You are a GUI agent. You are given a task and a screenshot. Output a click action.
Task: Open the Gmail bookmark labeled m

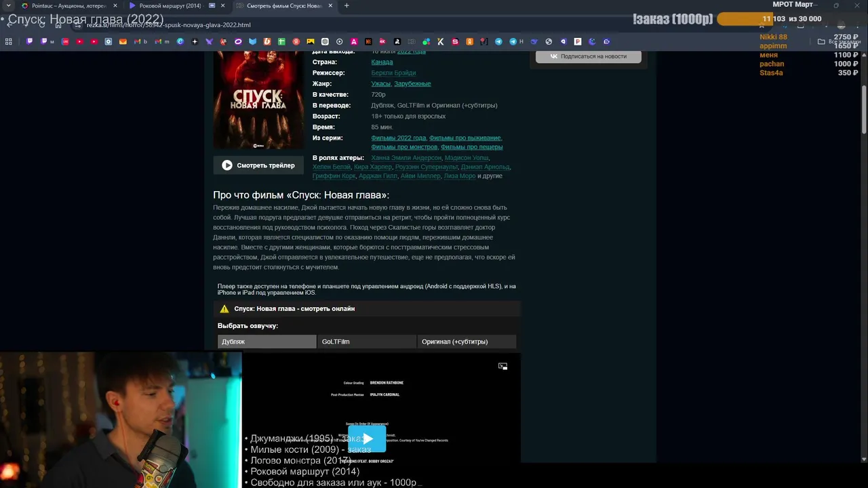click(161, 41)
